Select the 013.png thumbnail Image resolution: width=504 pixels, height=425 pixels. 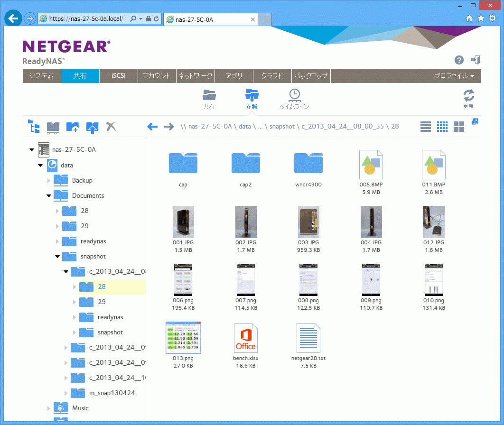tap(183, 338)
